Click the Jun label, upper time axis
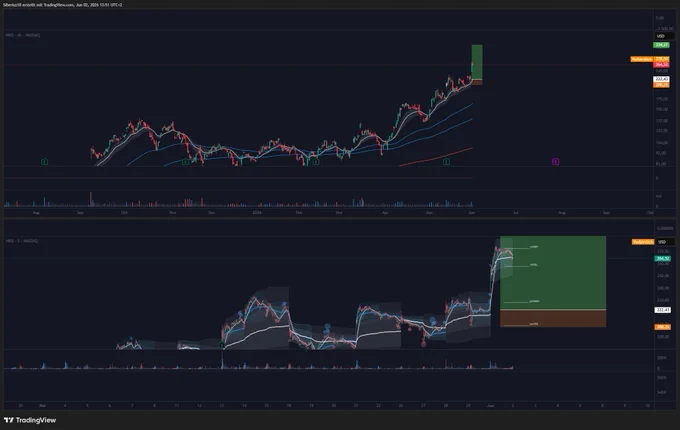The image size is (680, 430). [x=471, y=213]
